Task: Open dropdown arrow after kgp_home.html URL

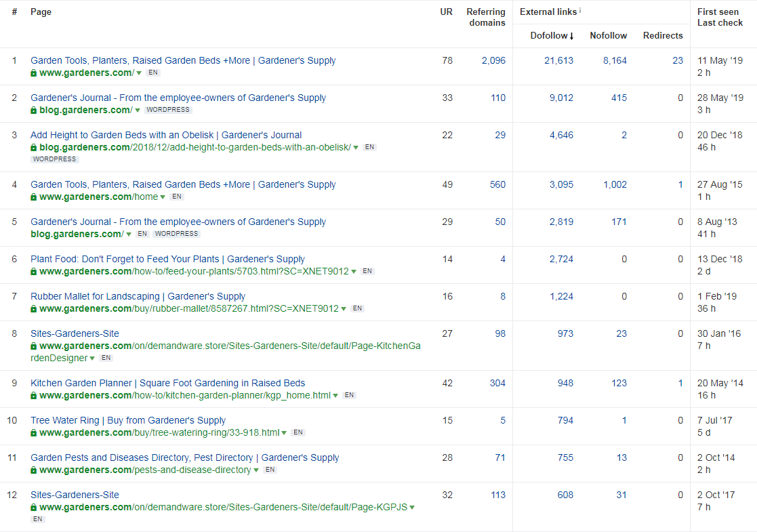Action: tap(335, 396)
